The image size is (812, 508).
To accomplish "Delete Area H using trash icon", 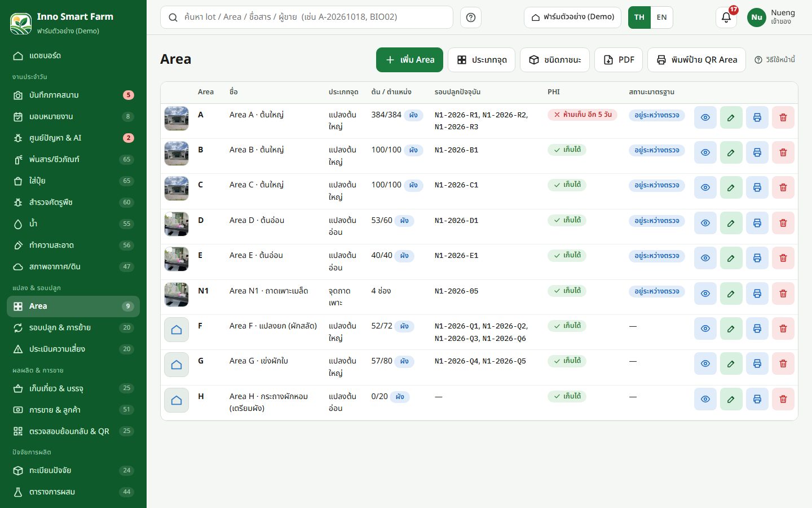I will coord(783,399).
